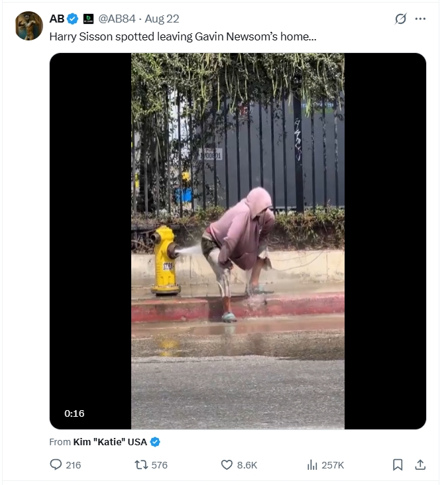The image size is (448, 485).
Task: Repost using the retweet arrows icon
Action: [x=140, y=465]
